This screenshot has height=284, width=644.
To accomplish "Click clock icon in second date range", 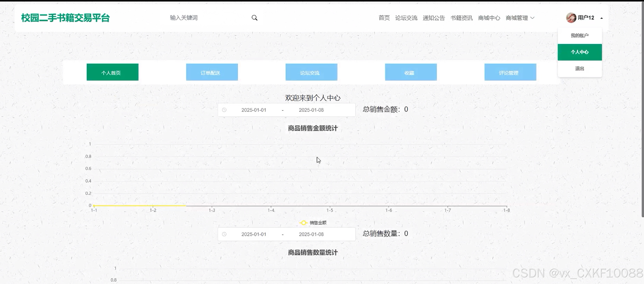I will (224, 234).
